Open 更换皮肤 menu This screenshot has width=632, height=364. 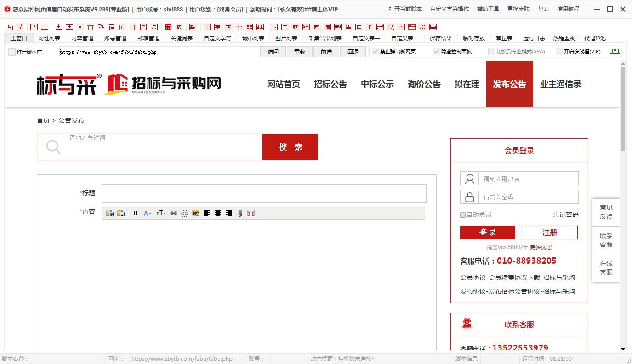click(518, 9)
